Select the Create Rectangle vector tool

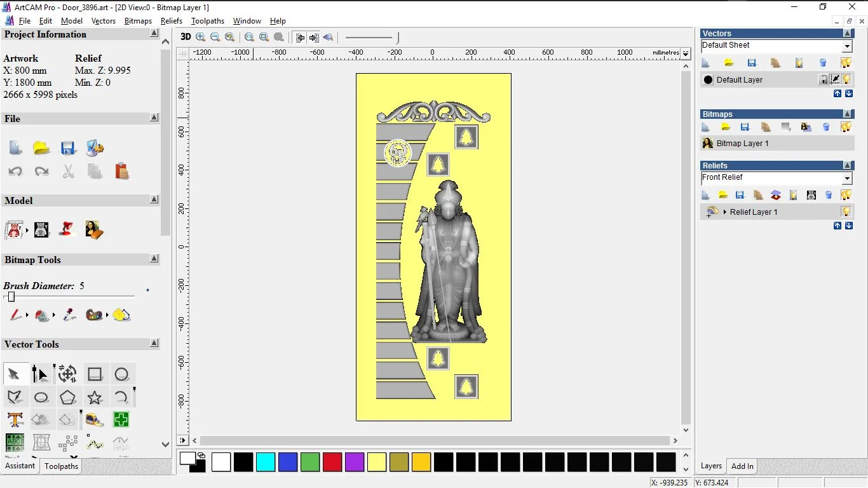95,374
